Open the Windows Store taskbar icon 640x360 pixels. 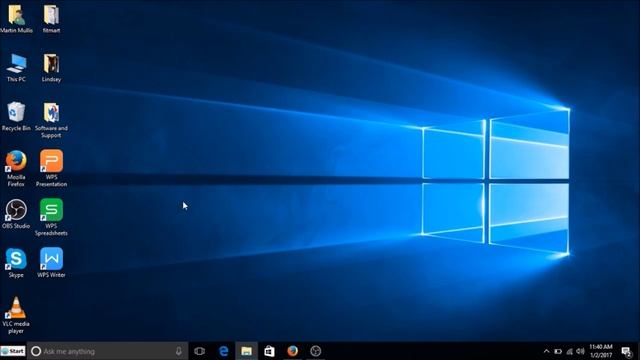[x=269, y=351]
